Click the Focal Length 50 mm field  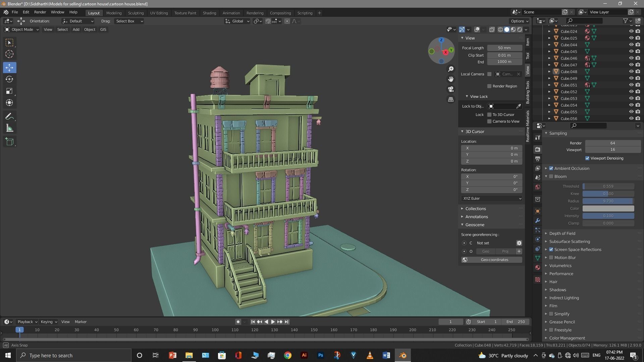(504, 48)
